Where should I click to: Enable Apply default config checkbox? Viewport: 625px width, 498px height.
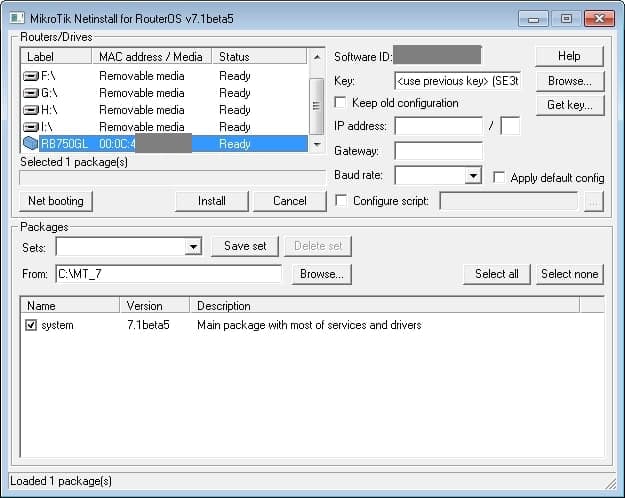(x=499, y=177)
